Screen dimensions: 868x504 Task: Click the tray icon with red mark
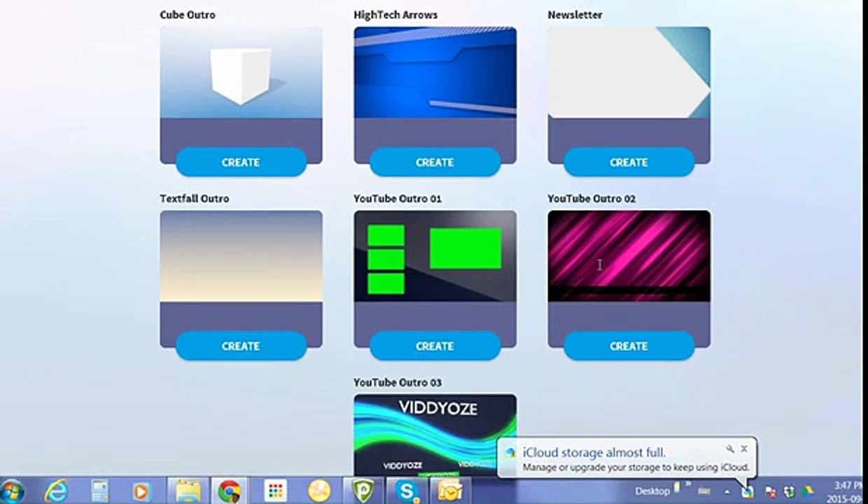[x=771, y=492]
